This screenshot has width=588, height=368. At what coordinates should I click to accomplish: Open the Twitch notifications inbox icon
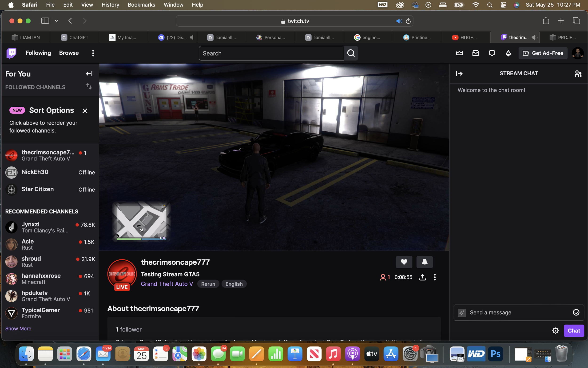click(x=475, y=53)
